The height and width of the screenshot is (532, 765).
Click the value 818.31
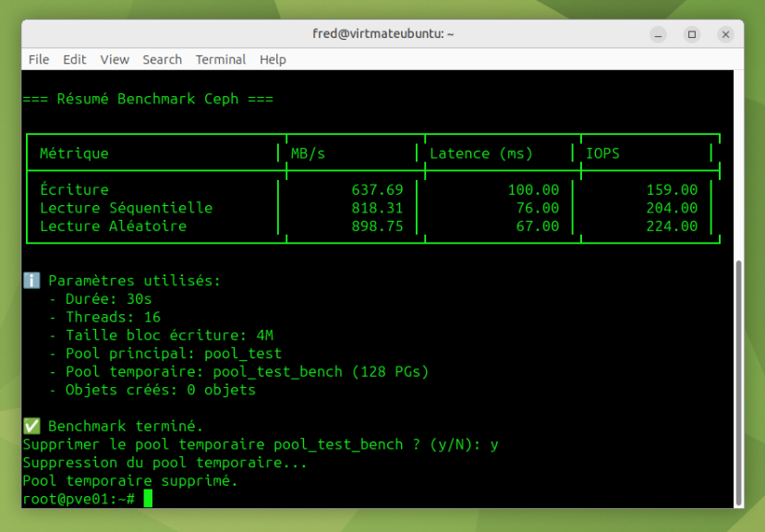[x=377, y=208]
